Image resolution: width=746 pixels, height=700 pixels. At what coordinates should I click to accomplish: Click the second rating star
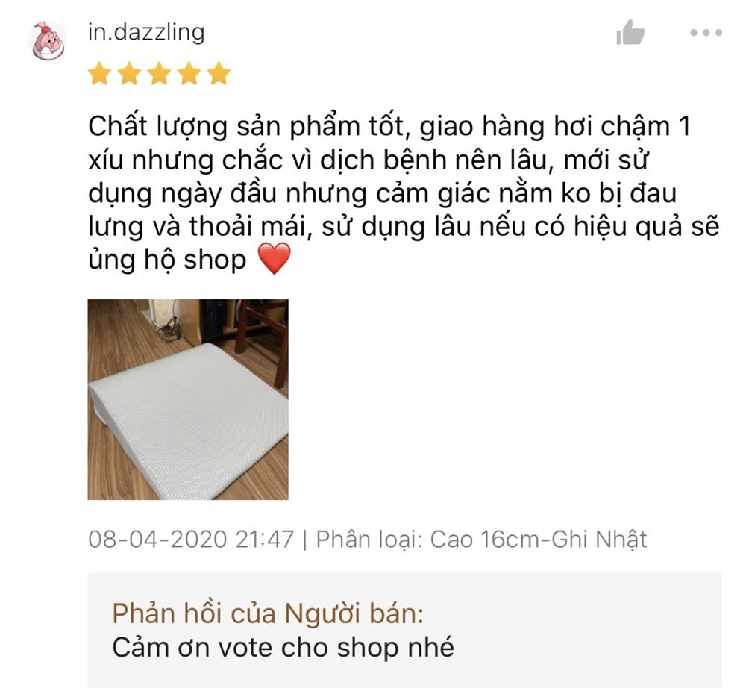(129, 74)
